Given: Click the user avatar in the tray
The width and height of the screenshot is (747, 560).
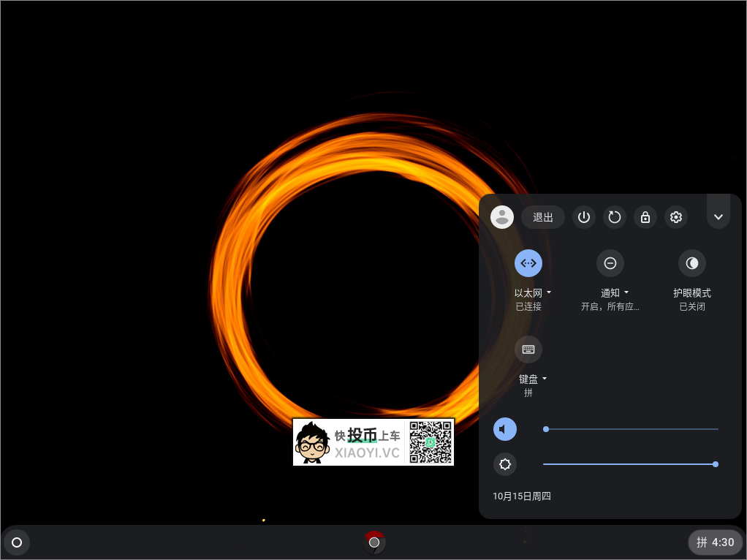Looking at the screenshot, I should pyautogui.click(x=502, y=217).
